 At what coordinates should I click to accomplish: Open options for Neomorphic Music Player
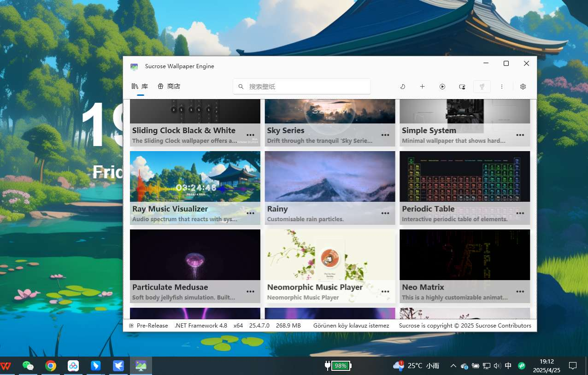pos(385,292)
